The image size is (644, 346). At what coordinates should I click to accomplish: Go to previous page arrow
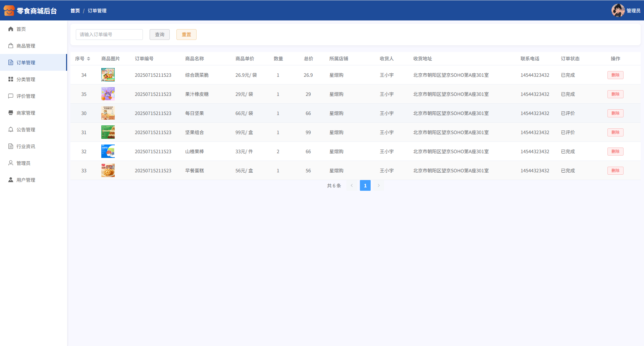[352, 185]
